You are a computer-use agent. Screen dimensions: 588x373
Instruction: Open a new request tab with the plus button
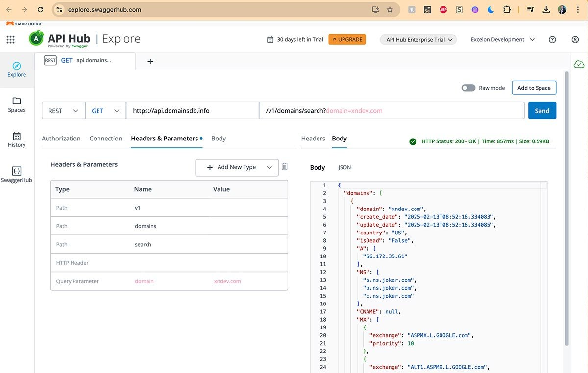pos(150,61)
